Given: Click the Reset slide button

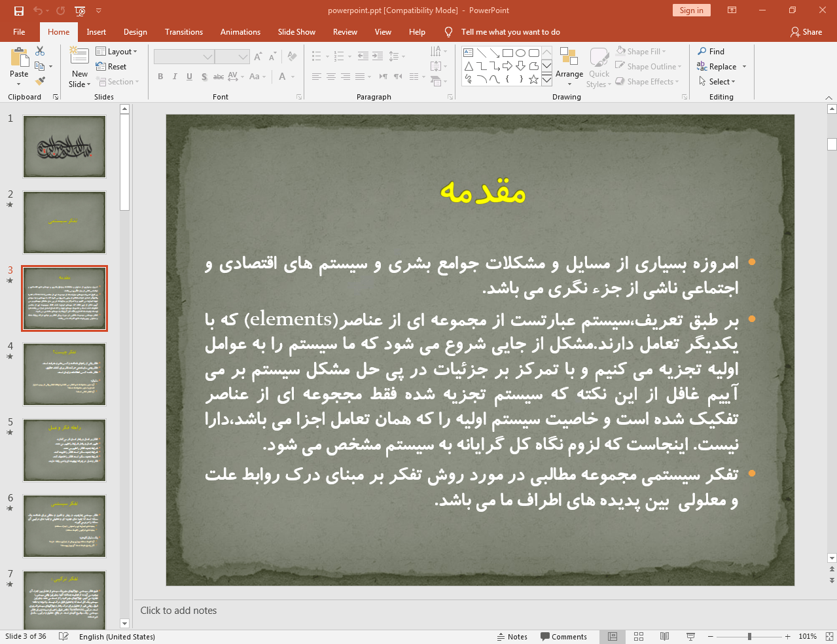Looking at the screenshot, I should 111,67.
